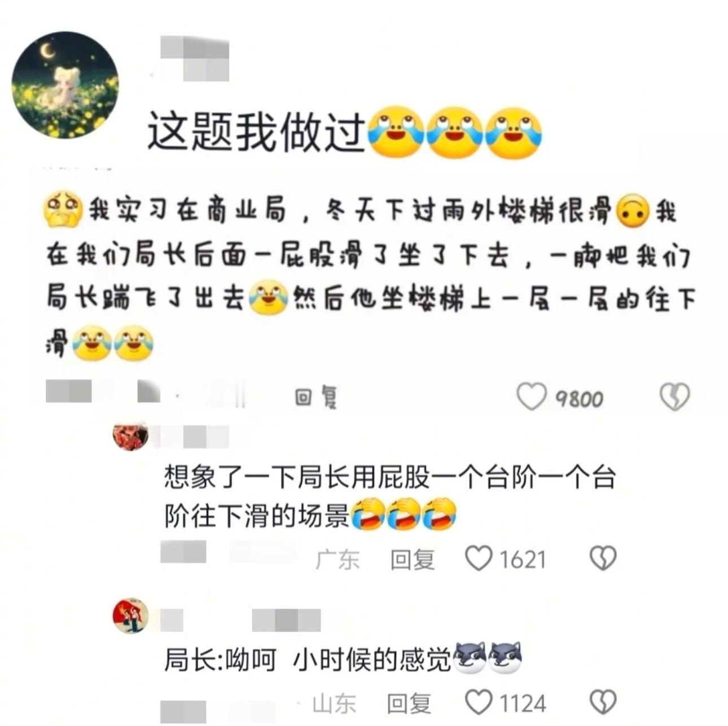Image resolution: width=728 pixels, height=726 pixels.
Task: Tap the 广东 location label
Action: pyautogui.click(x=337, y=559)
